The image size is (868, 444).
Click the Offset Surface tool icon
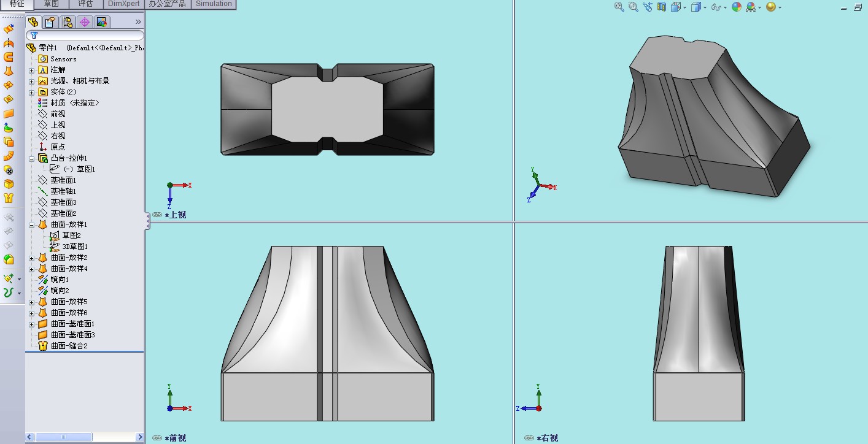pos(9,142)
